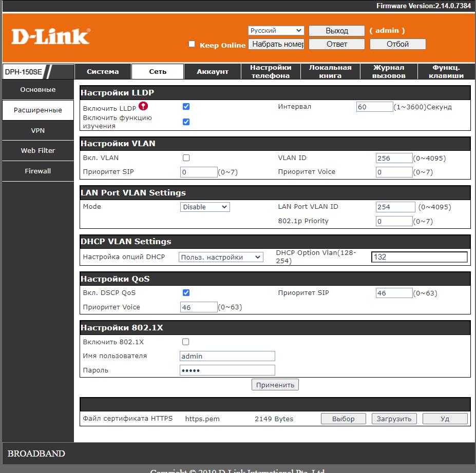Click the 2149 Bytes file size text
Viewport: 476px width, 473px height.
click(274, 419)
